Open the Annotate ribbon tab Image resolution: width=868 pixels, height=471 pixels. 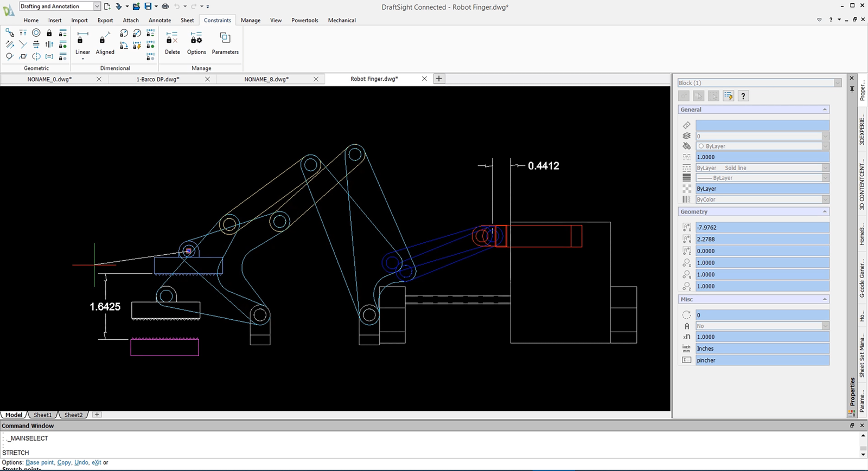[159, 20]
